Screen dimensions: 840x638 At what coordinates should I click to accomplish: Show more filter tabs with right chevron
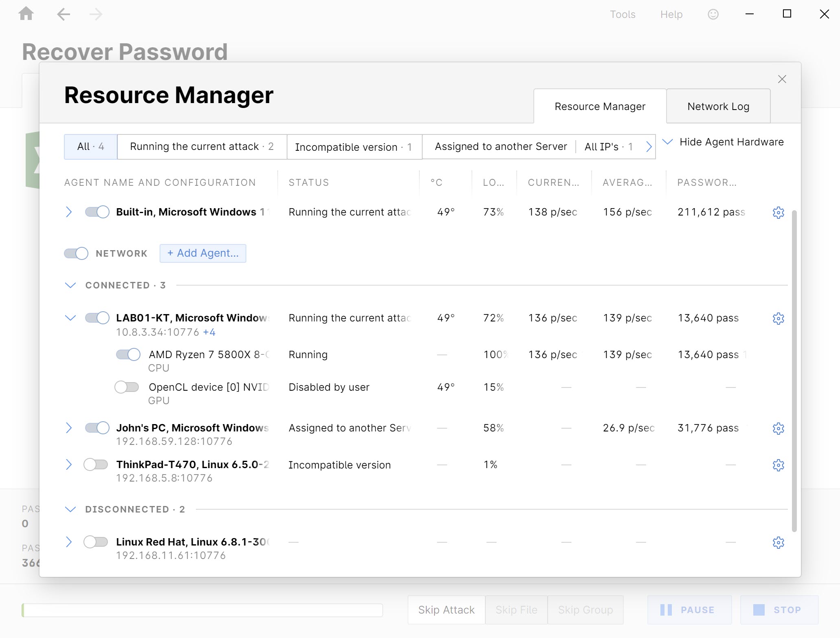tap(649, 147)
